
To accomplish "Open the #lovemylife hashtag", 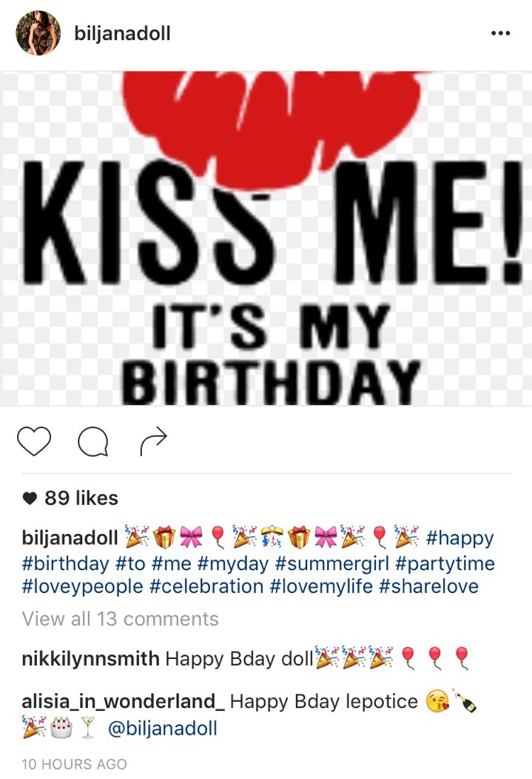I will 321,586.
